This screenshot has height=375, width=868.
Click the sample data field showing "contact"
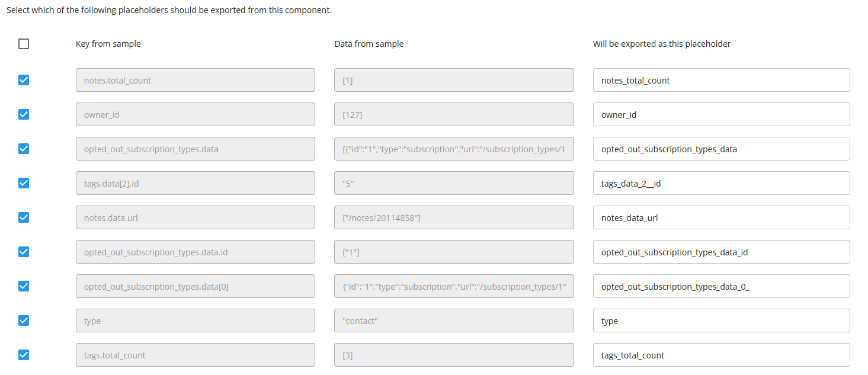pos(454,320)
